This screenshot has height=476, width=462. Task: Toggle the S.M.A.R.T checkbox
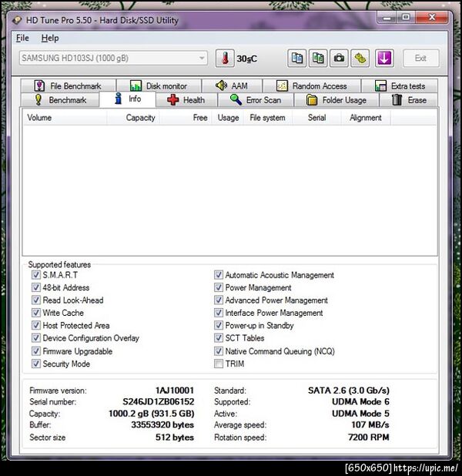[36, 275]
